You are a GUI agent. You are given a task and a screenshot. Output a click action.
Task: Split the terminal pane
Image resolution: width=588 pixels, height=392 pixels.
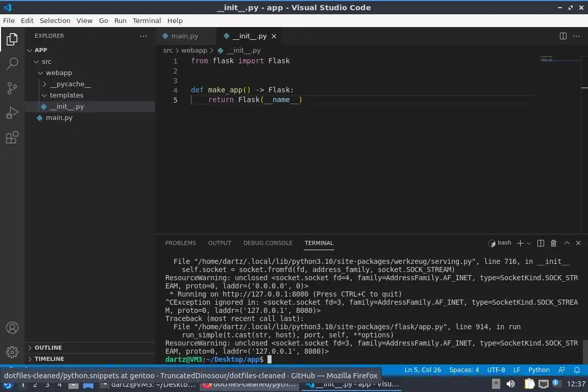[541, 243]
